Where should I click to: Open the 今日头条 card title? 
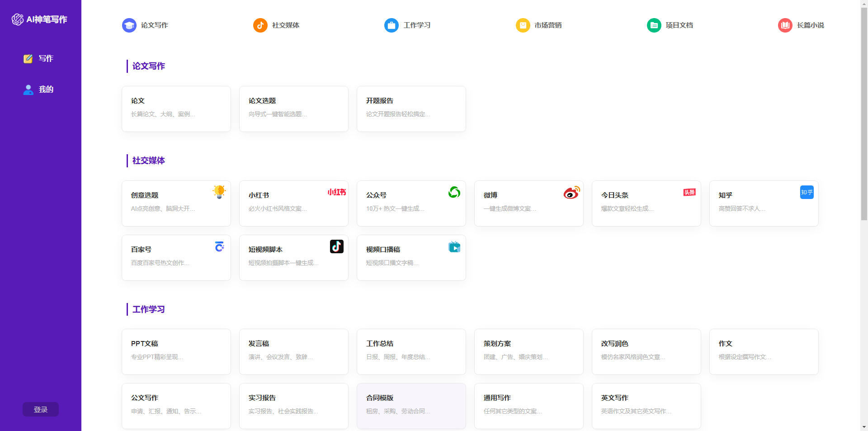tap(615, 195)
